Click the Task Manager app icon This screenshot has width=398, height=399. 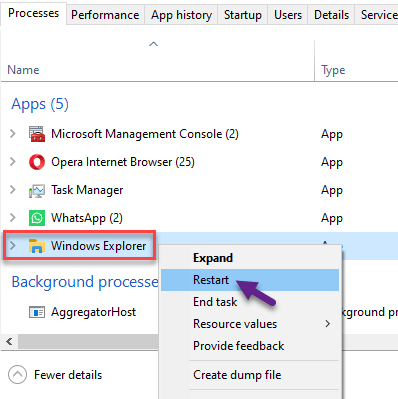click(x=37, y=190)
